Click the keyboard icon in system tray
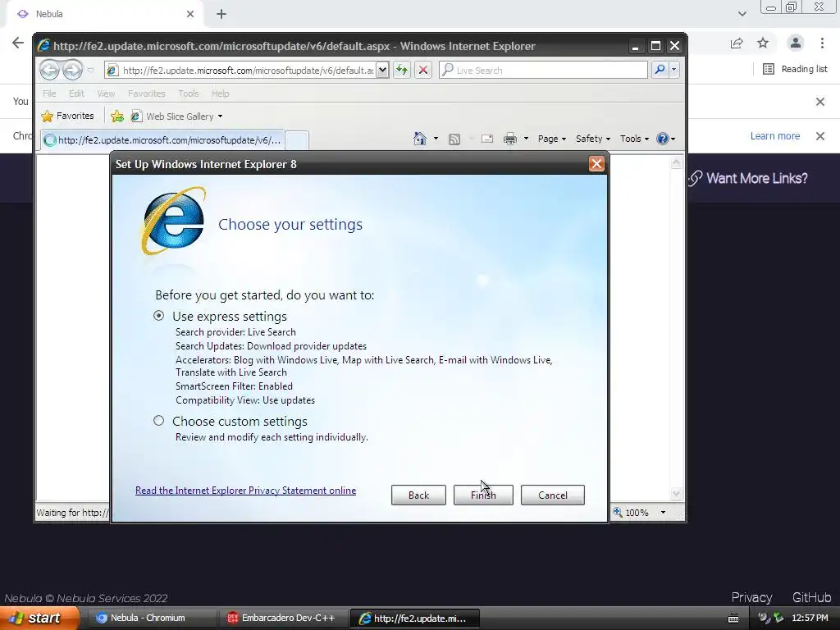The width and height of the screenshot is (840, 630). pos(733,619)
